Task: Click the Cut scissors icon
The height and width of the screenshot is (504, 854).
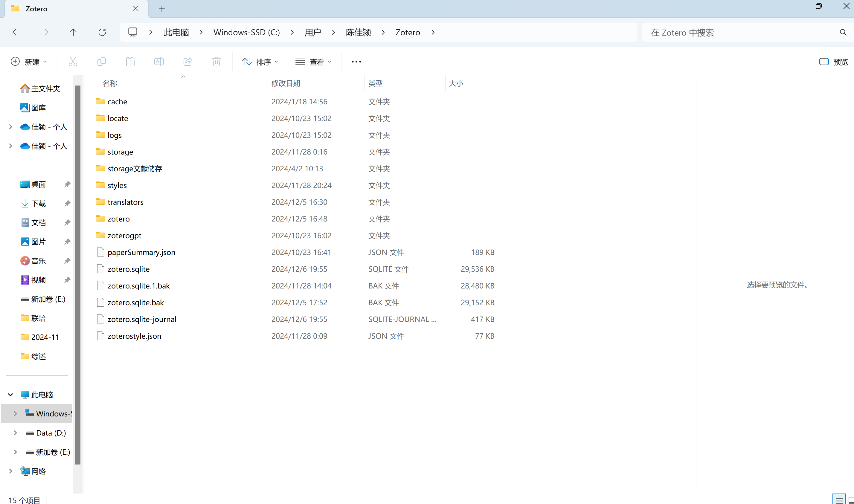Action: click(73, 62)
